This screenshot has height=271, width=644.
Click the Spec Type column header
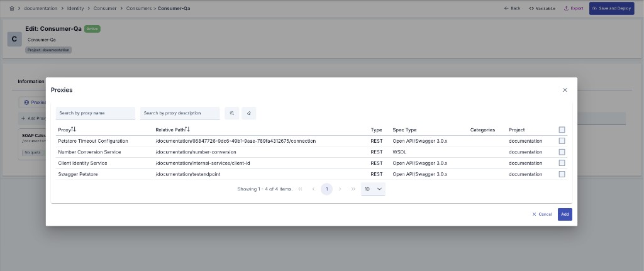(x=404, y=130)
